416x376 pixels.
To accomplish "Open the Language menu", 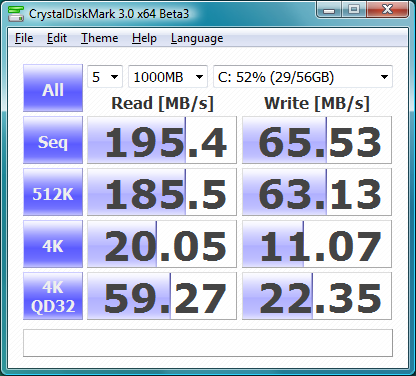I will click(197, 38).
